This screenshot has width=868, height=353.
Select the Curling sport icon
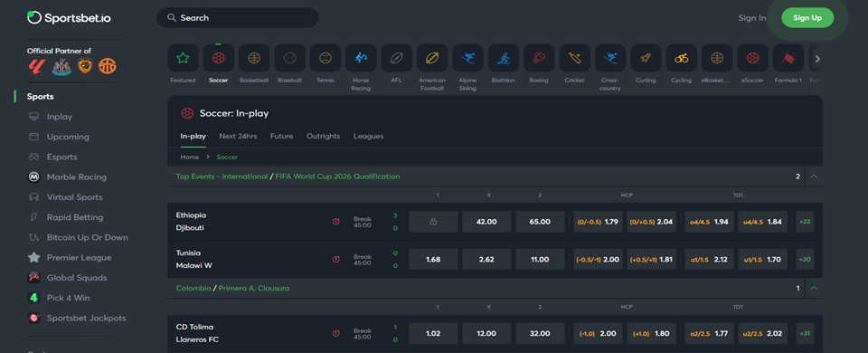(646, 58)
